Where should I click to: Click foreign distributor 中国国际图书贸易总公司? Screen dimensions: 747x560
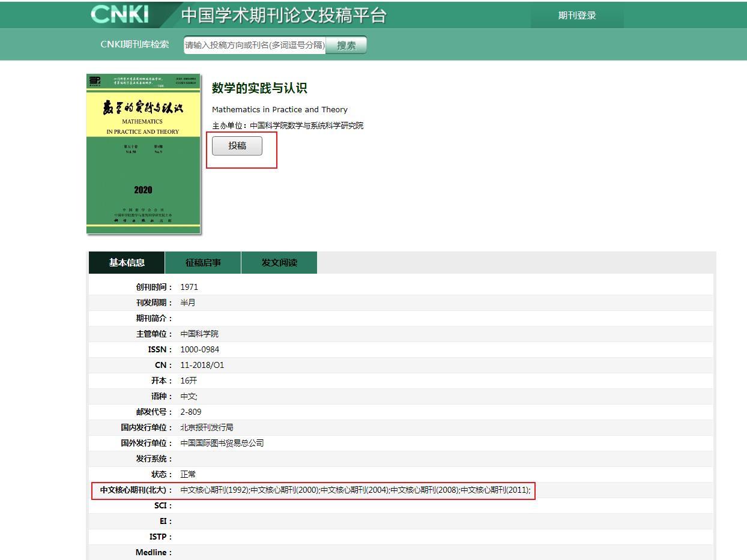222,443
